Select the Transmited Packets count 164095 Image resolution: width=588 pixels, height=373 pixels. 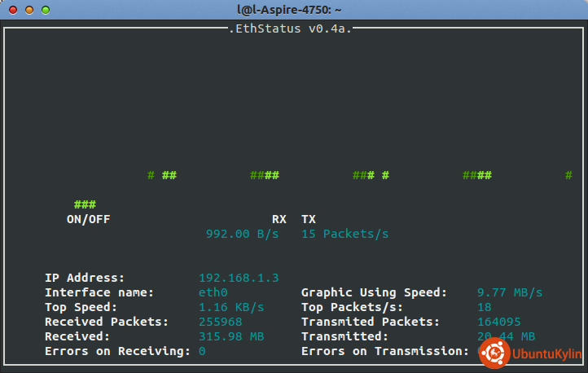498,322
